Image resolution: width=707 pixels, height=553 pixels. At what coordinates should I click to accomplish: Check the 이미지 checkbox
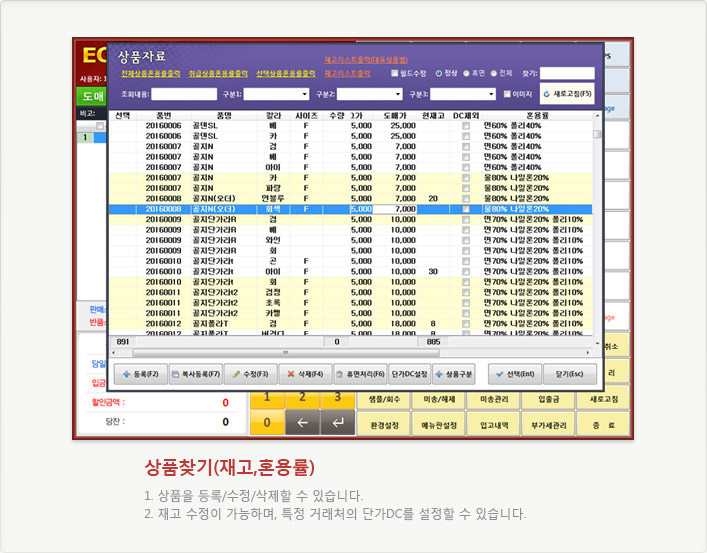tap(507, 94)
